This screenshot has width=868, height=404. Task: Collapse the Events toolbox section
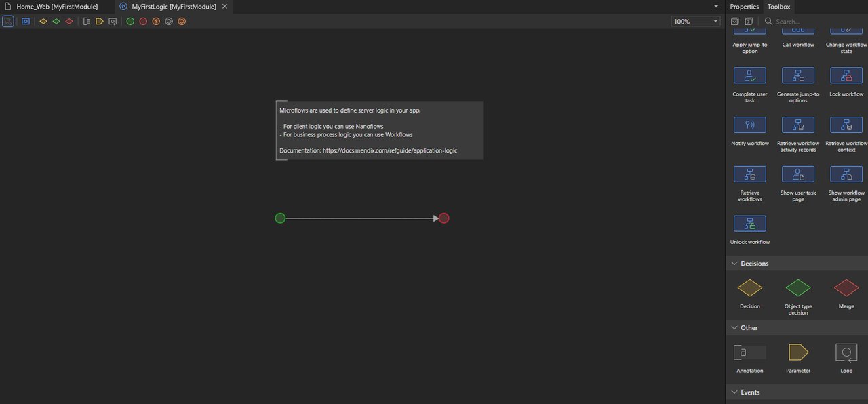(x=734, y=392)
